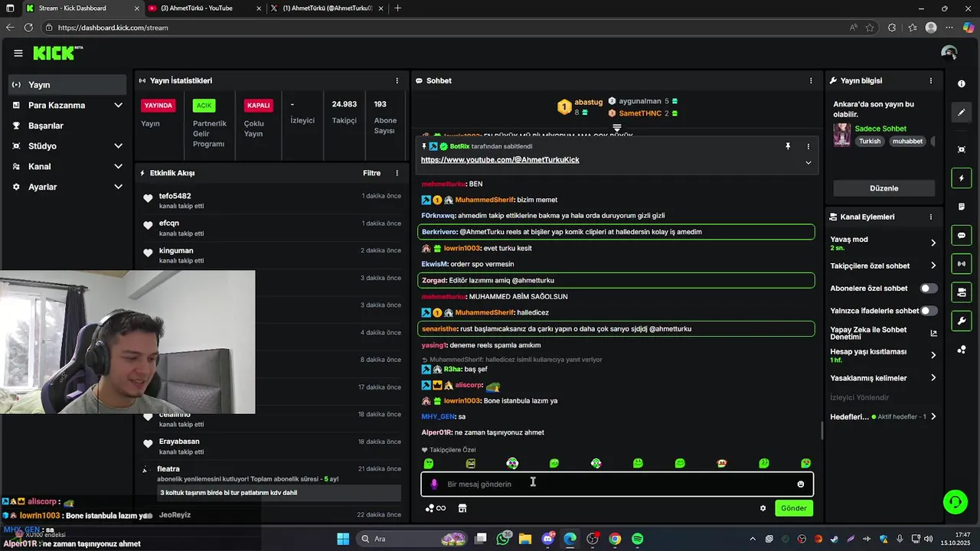Open Yayın bilgisi three-dot menu

coord(931,80)
